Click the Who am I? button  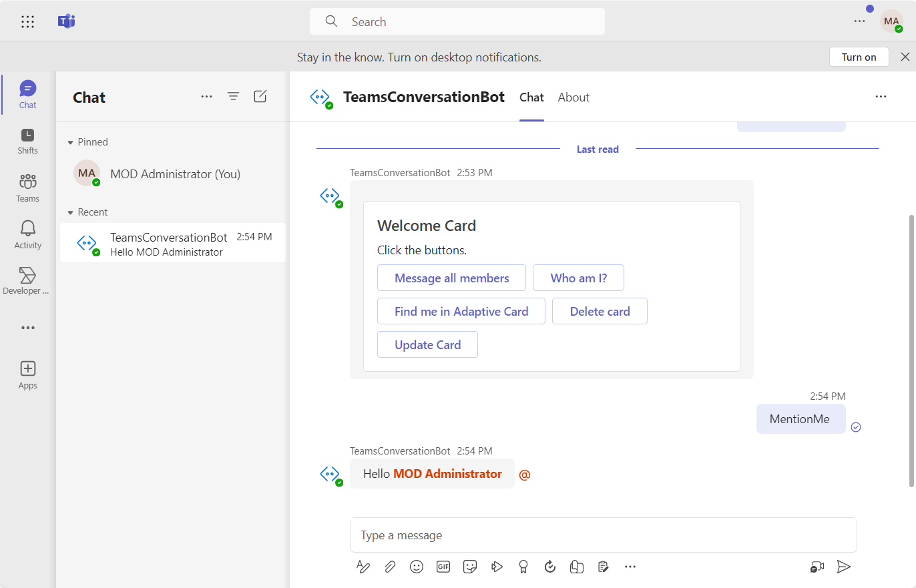pyautogui.click(x=578, y=278)
